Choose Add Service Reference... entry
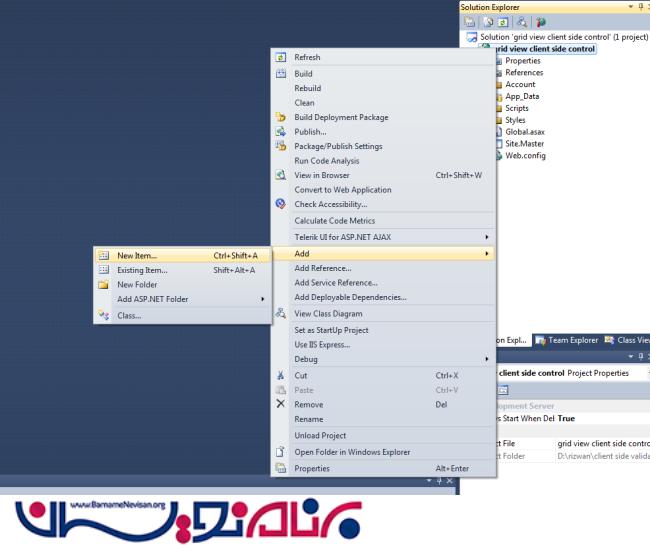Image resolution: width=650 pixels, height=545 pixels. click(x=336, y=283)
